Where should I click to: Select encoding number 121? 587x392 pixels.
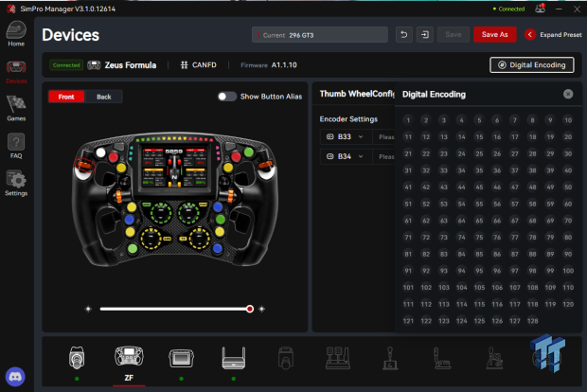coord(408,321)
